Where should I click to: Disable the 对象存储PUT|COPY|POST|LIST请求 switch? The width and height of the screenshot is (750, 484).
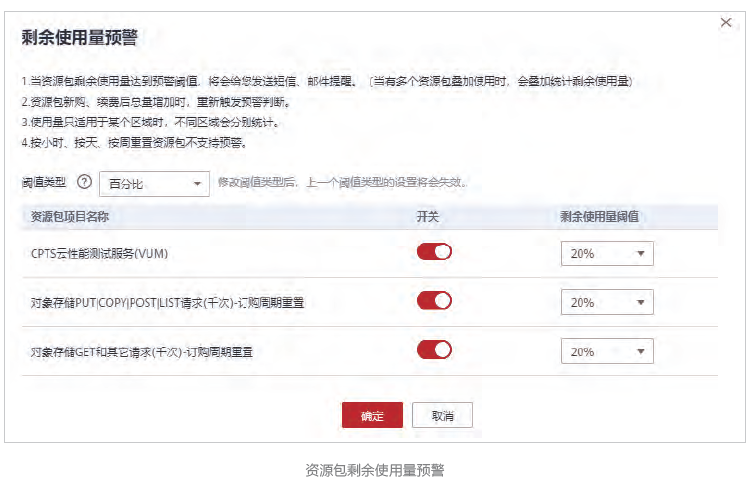pos(434,301)
